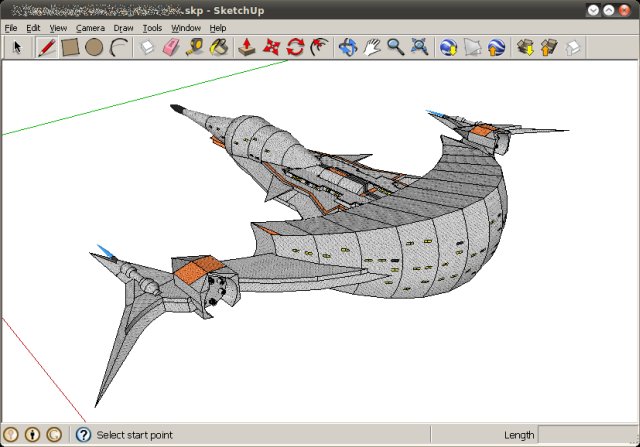Choose the Rectangle drawing tool
Image resolution: width=640 pixels, height=447 pixels.
coord(70,47)
